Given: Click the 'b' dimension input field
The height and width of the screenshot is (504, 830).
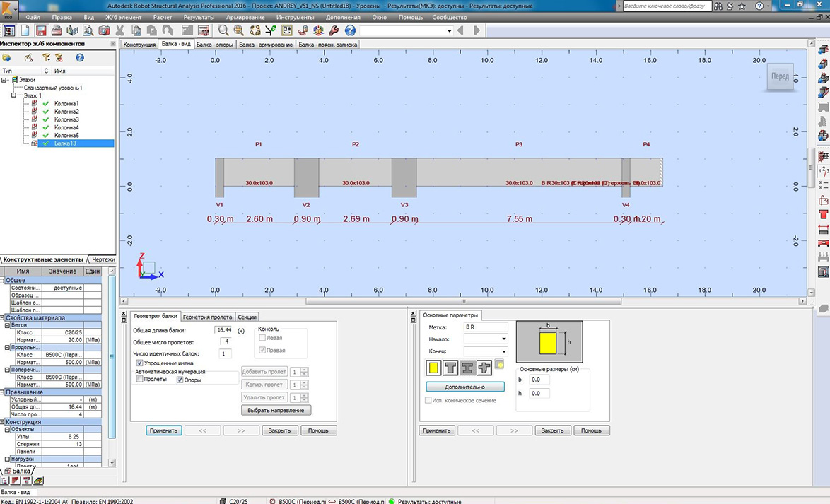Looking at the screenshot, I should click(539, 380).
